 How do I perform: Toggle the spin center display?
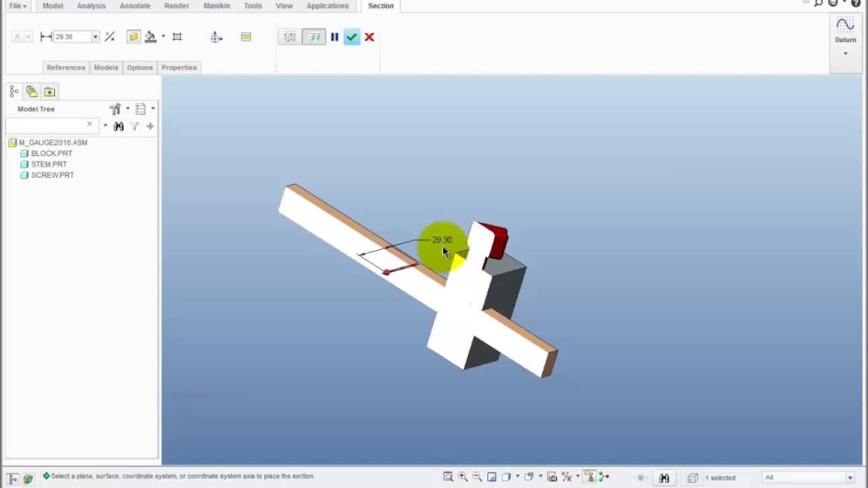[x=604, y=477]
